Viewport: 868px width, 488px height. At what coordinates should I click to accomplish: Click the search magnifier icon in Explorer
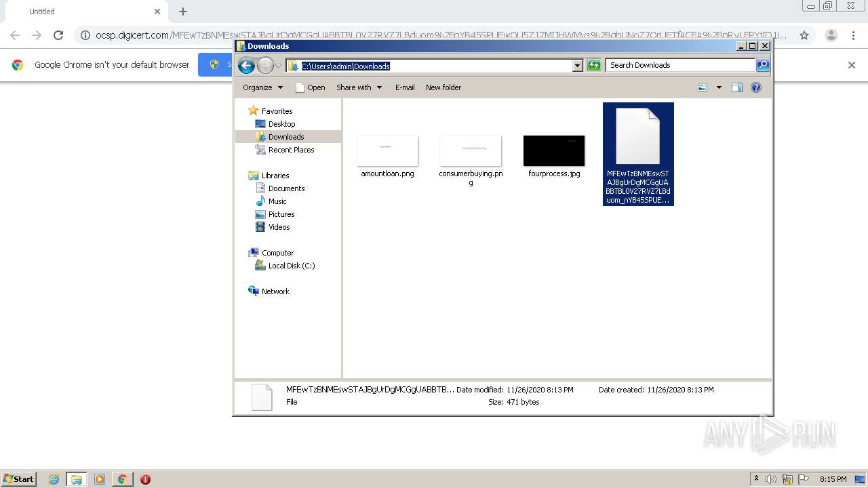763,65
